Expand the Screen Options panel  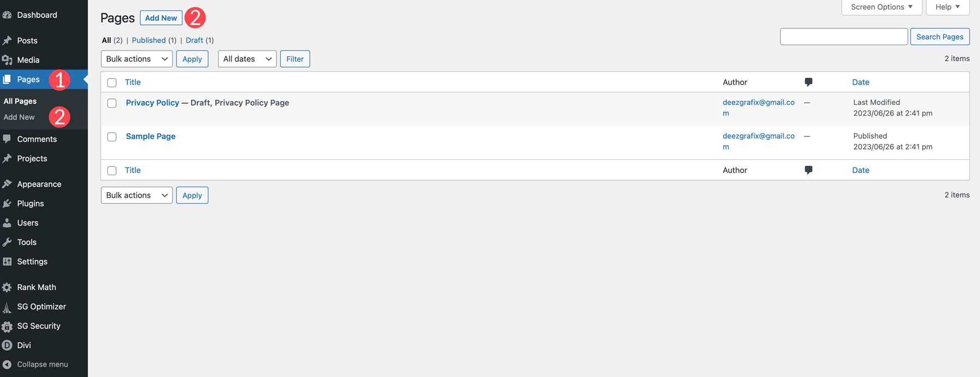click(x=881, y=7)
